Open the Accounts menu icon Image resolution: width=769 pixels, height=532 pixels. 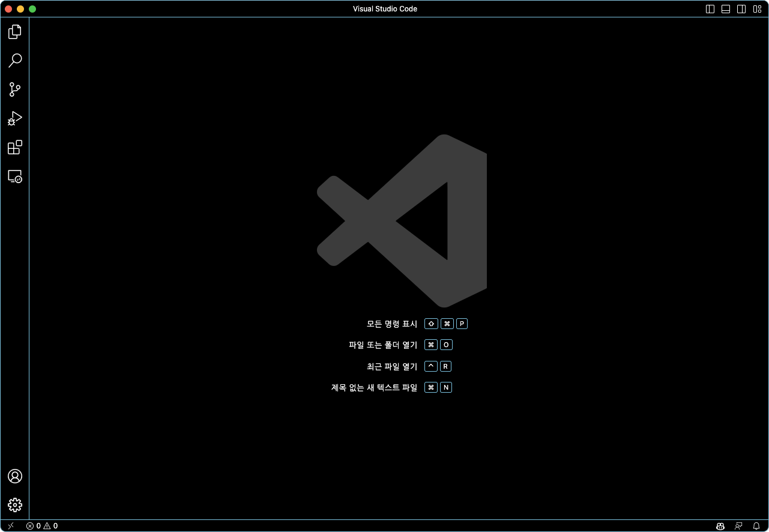(x=15, y=476)
